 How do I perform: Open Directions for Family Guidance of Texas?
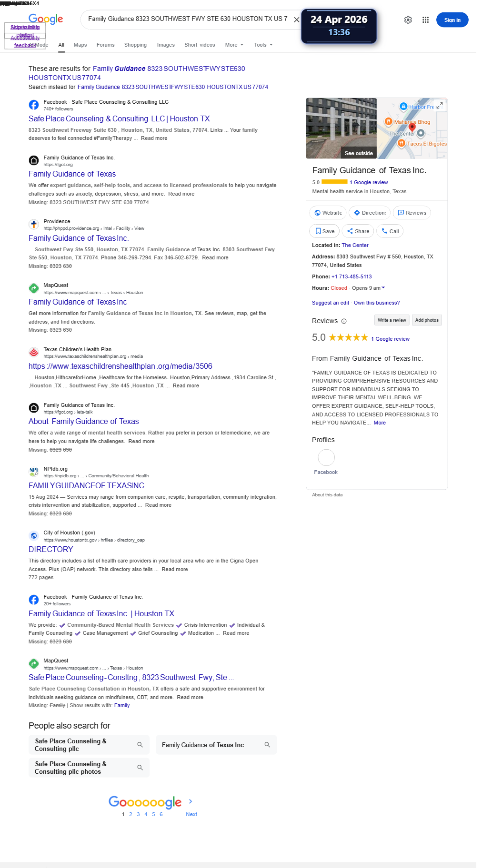tap(370, 213)
